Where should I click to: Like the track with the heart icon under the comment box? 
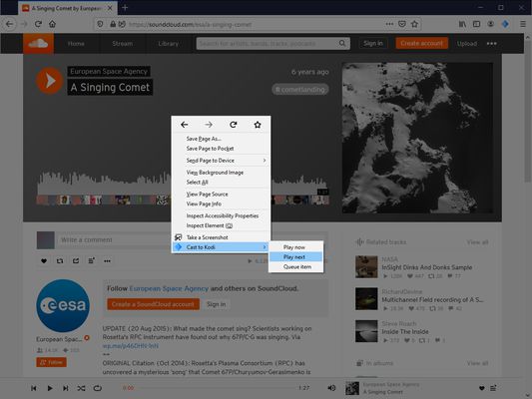(44, 261)
